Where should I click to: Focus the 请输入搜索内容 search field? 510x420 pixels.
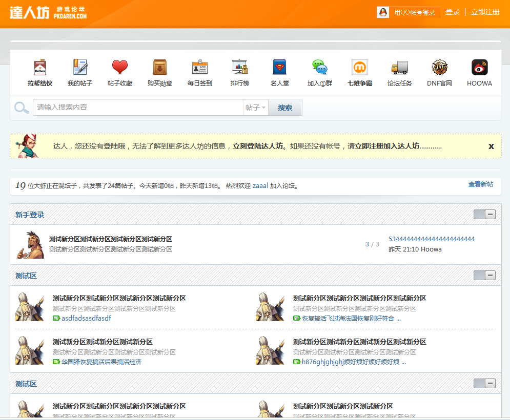coord(137,108)
